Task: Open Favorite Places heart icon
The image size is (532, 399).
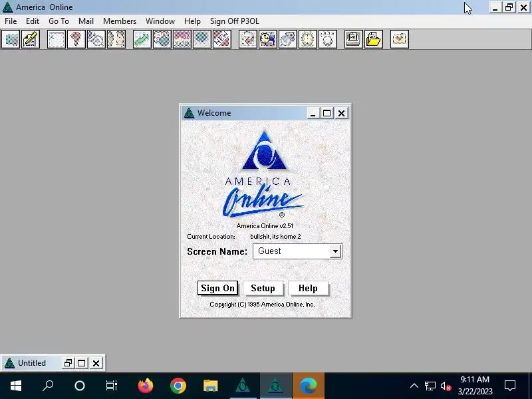Action: pyautogui.click(x=400, y=39)
